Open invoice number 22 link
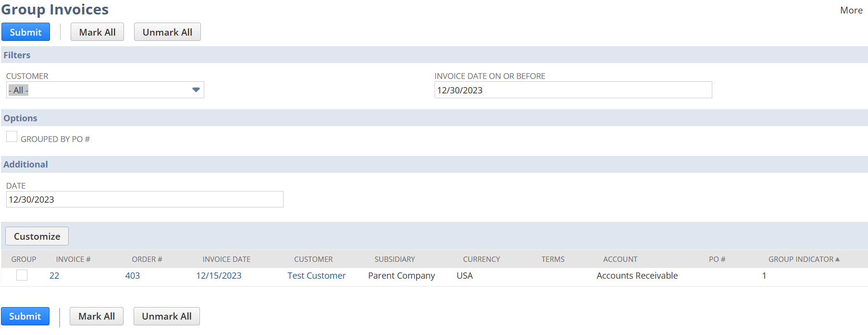This screenshot has width=868, height=335. (54, 276)
